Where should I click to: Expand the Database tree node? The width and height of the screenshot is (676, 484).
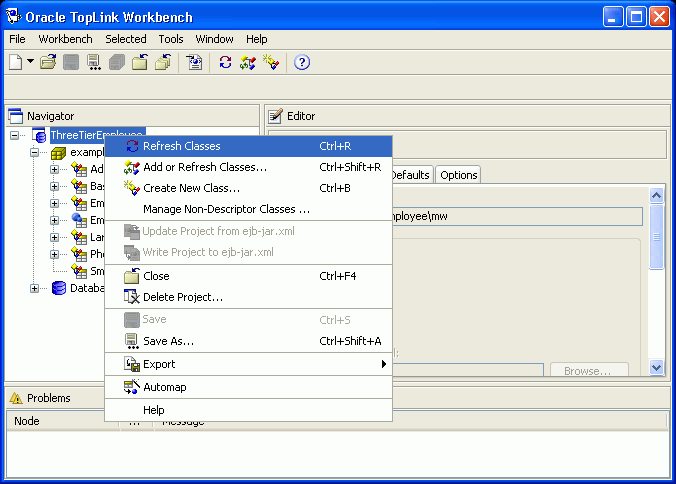(34, 288)
